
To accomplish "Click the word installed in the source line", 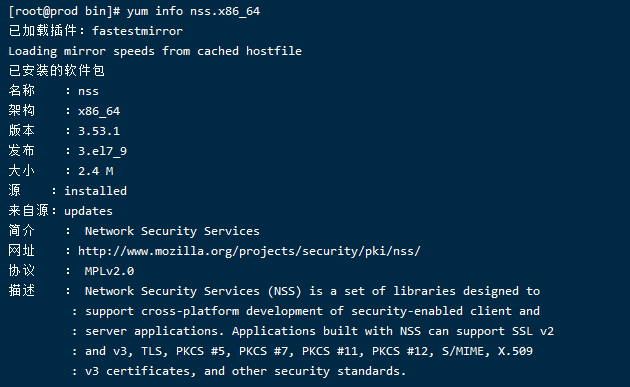I will point(95,191).
